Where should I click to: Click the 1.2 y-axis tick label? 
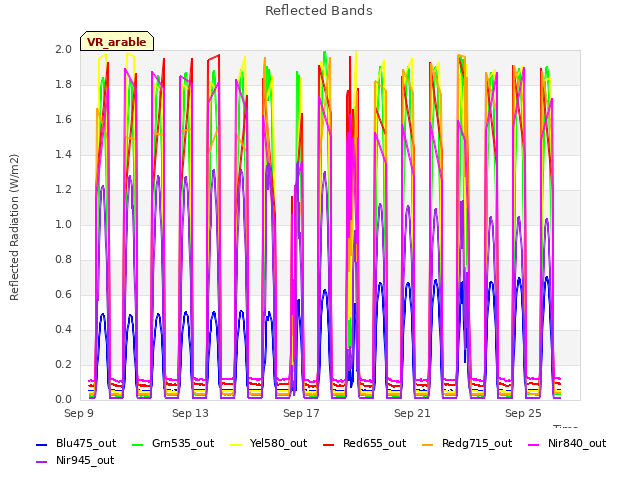click(x=64, y=189)
